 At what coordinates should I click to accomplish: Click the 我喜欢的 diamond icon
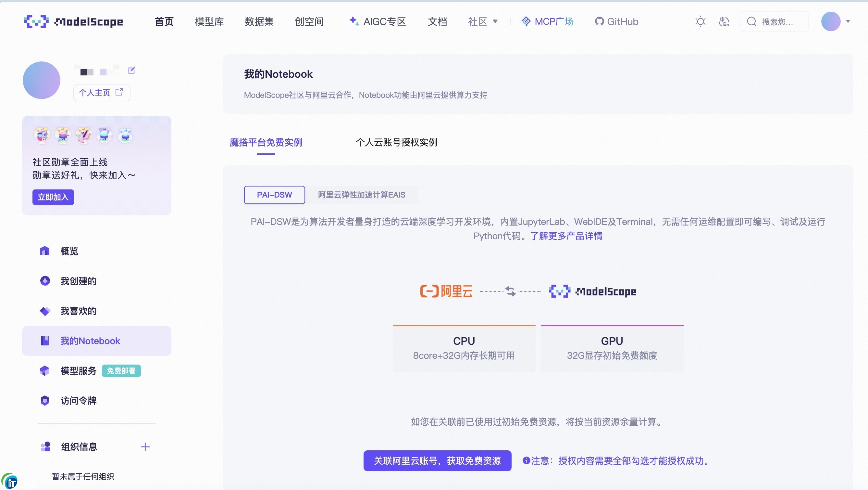pyautogui.click(x=45, y=311)
